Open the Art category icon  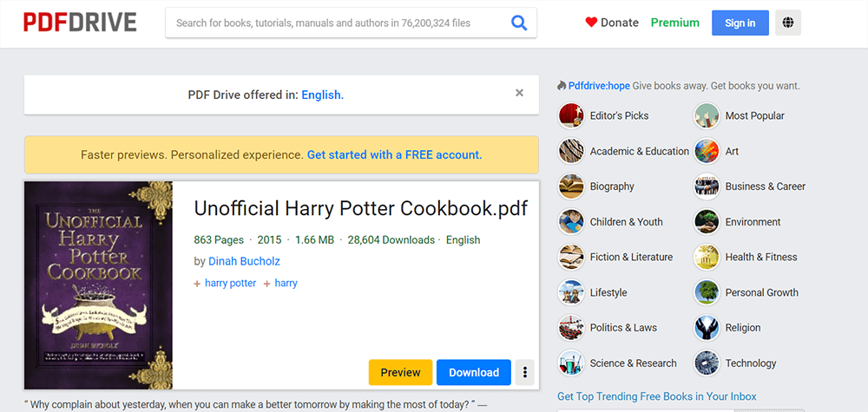pyautogui.click(x=707, y=151)
